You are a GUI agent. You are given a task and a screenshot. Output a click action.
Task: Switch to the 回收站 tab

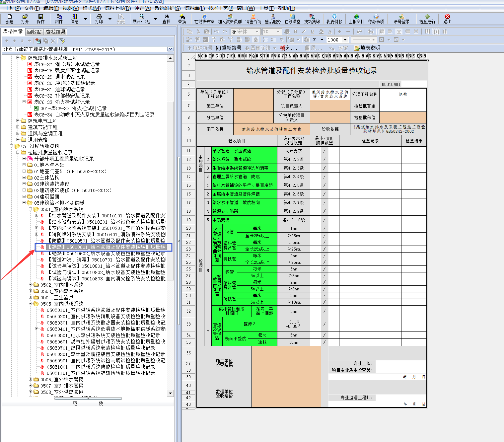click(x=34, y=32)
